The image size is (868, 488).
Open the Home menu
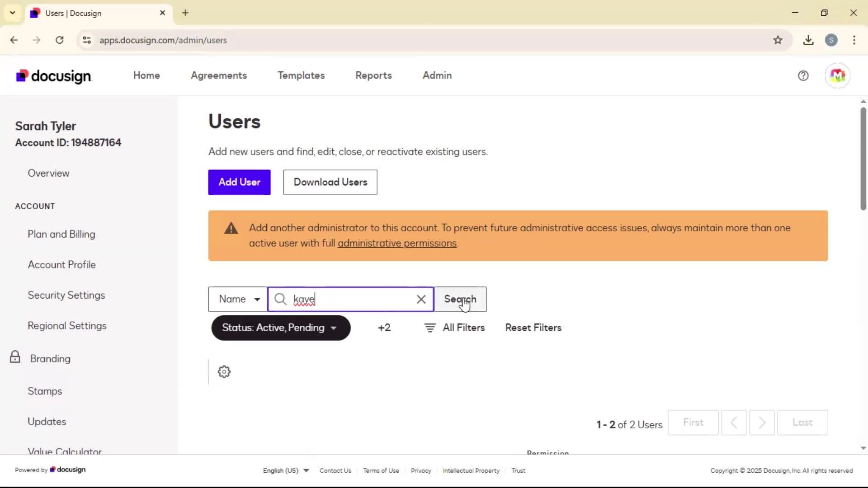click(x=146, y=75)
